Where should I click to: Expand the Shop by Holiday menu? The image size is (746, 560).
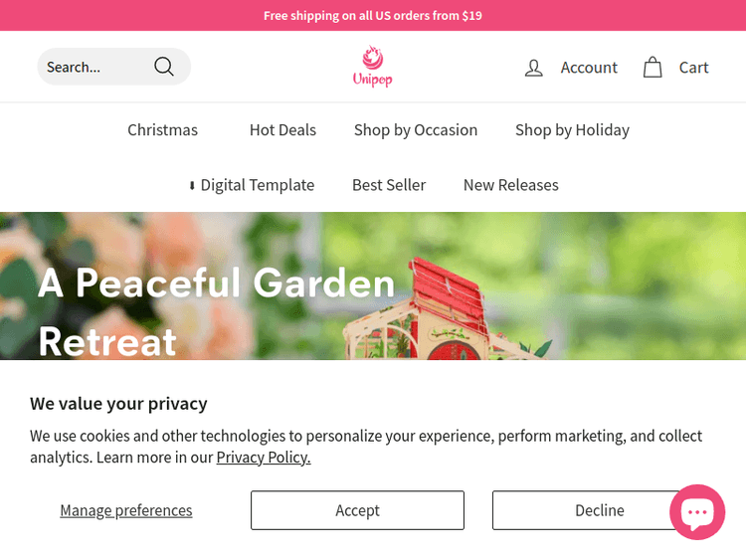point(572,130)
